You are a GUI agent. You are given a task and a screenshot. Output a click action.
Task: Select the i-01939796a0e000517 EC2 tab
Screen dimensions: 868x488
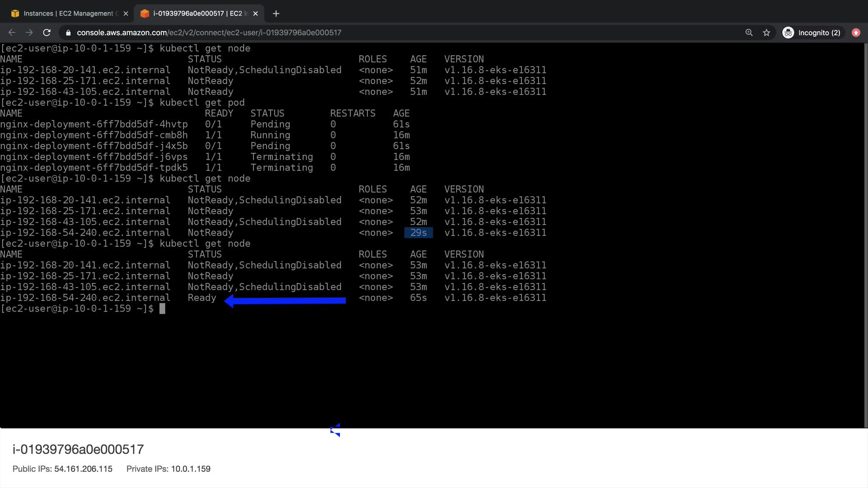199,14
